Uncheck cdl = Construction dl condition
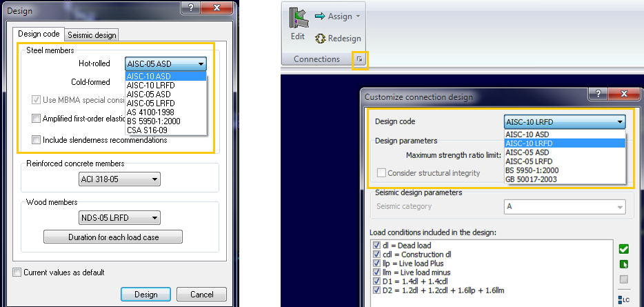 coord(377,255)
